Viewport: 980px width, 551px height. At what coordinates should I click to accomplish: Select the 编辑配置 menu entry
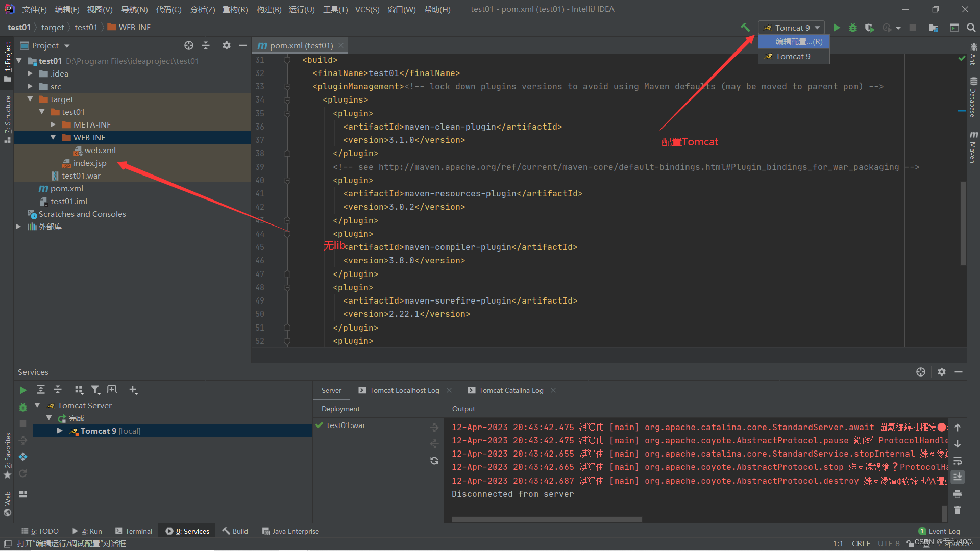point(799,42)
